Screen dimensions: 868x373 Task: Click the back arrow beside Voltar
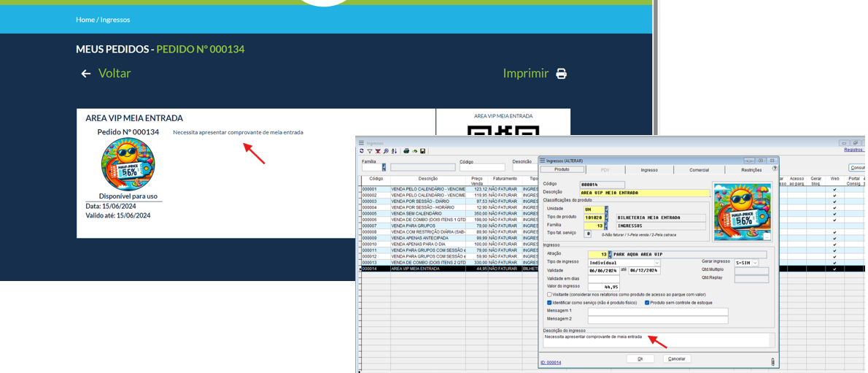[86, 74]
